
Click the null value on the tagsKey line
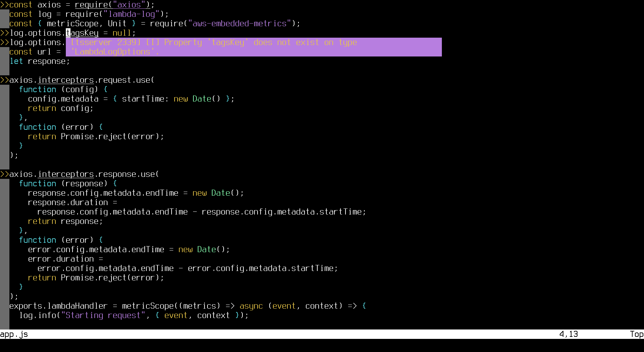point(122,33)
